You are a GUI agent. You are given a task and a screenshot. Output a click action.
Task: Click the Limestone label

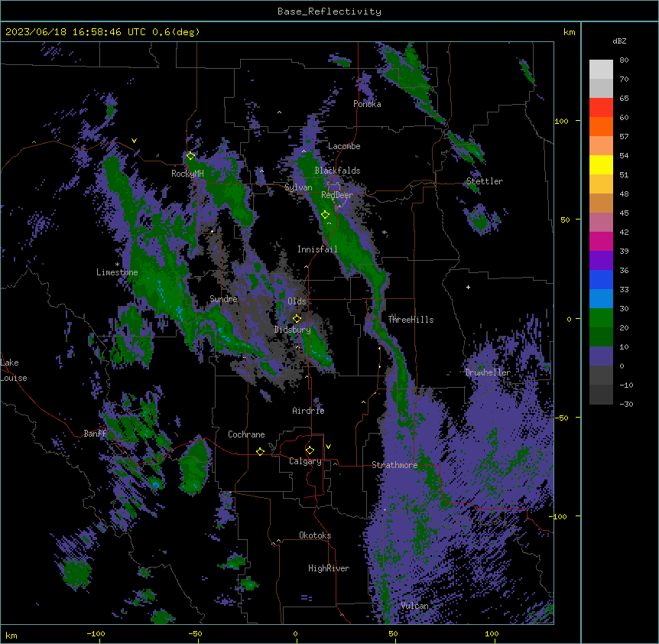[x=117, y=272]
